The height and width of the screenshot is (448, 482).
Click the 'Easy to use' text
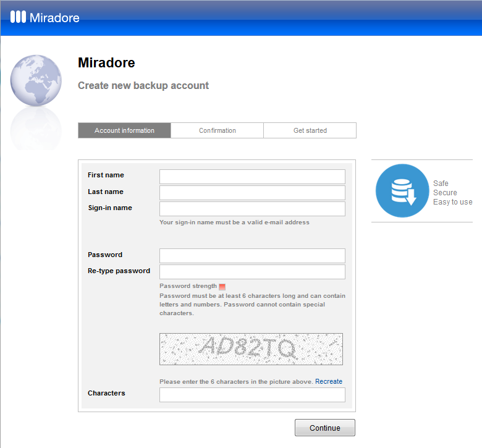pyautogui.click(x=453, y=202)
